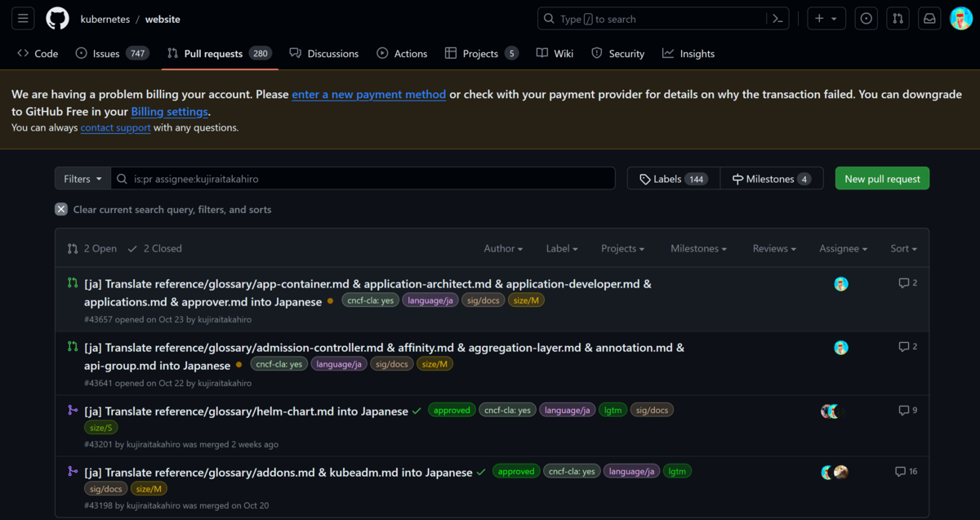980x520 pixels.
Task: Click pending status dot on PR #43657
Action: click(x=330, y=301)
